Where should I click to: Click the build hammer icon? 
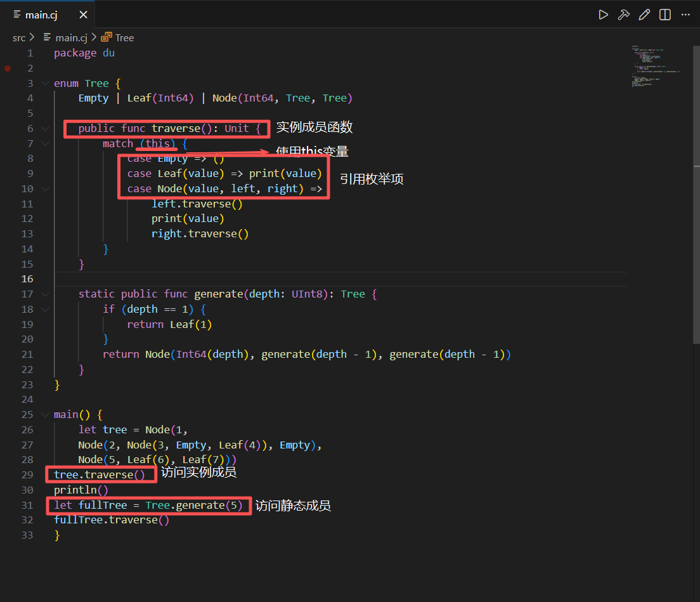624,15
